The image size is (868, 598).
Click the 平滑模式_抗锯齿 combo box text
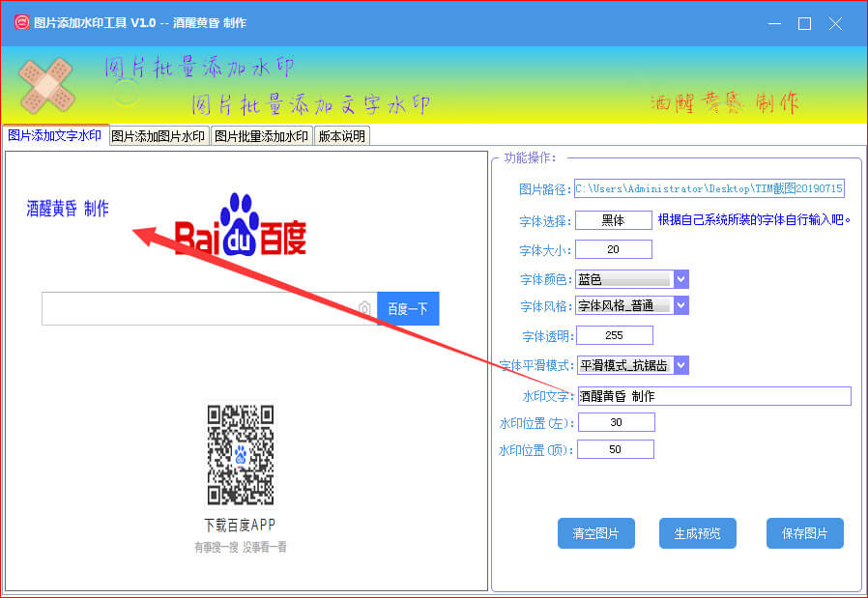point(625,365)
